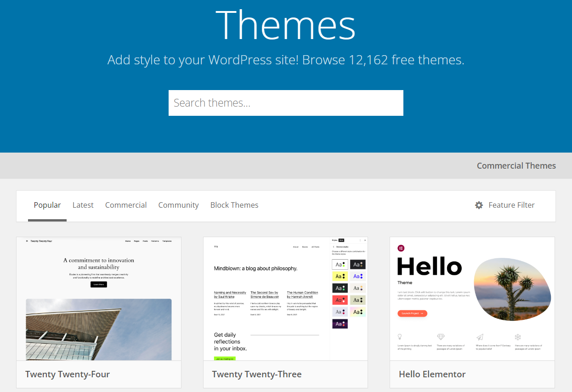Viewport: 572px width, 392px height.
Task: Click the snowflake icon in Hello preview
Action: pos(518,337)
